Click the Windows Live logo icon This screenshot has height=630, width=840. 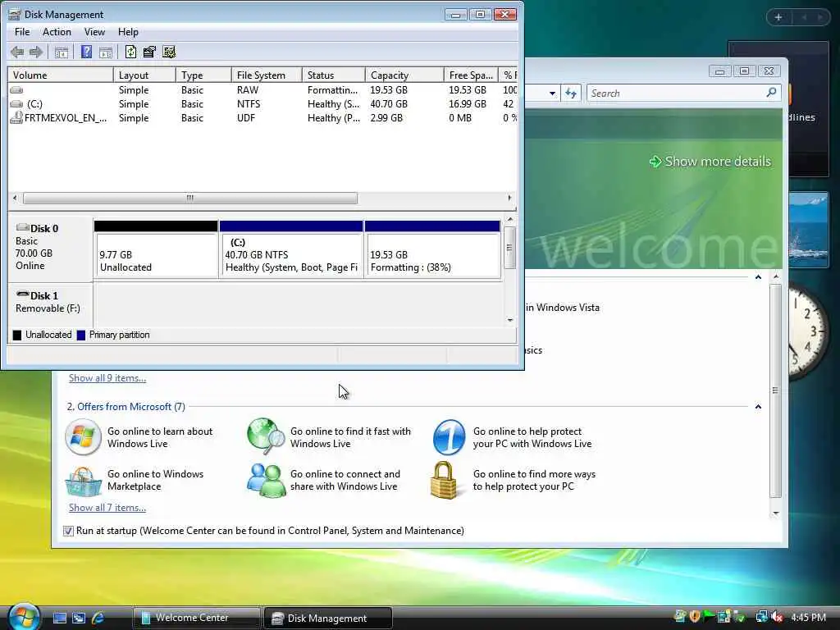point(83,437)
